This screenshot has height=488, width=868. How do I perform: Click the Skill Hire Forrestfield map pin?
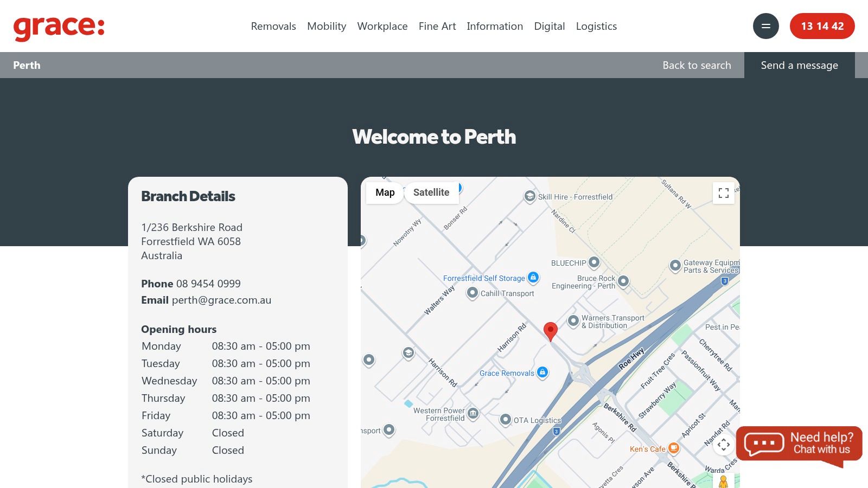(529, 196)
